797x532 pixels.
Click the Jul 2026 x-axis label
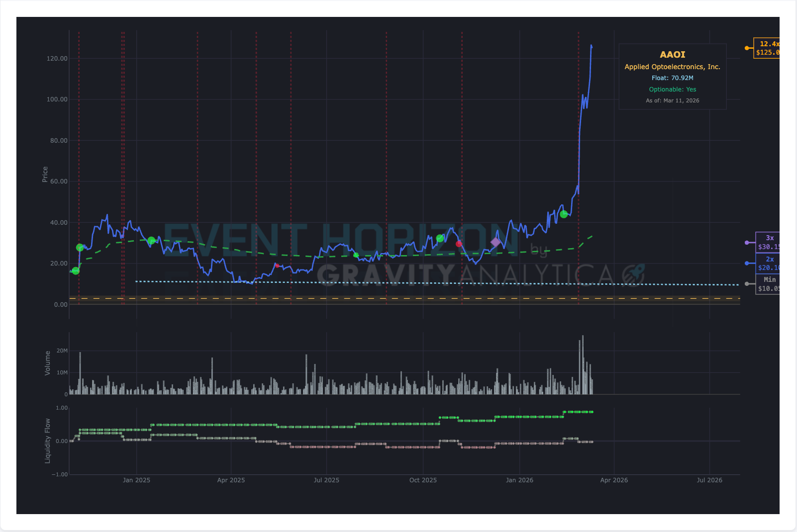(x=709, y=480)
